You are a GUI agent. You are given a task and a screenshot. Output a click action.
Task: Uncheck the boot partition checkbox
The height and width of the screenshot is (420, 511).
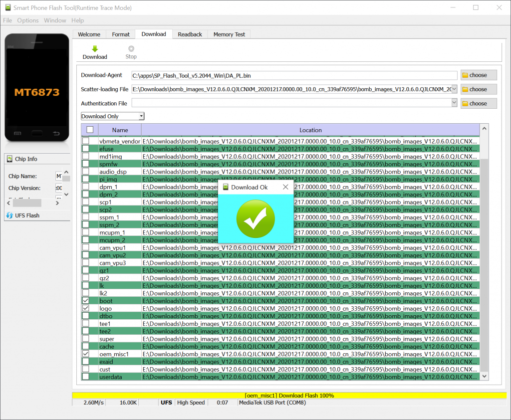[x=86, y=300]
